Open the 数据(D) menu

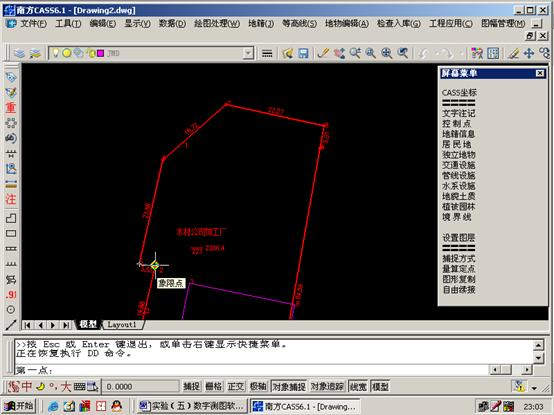(x=172, y=24)
